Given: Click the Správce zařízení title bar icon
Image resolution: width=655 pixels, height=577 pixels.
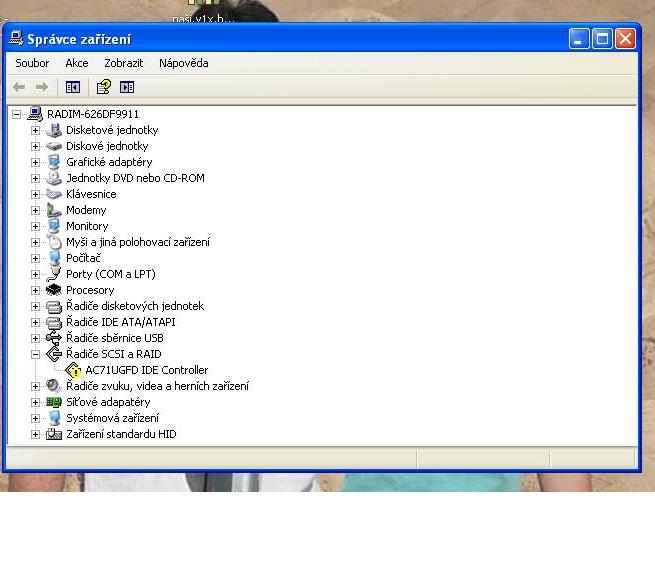Looking at the screenshot, I should point(16,39).
